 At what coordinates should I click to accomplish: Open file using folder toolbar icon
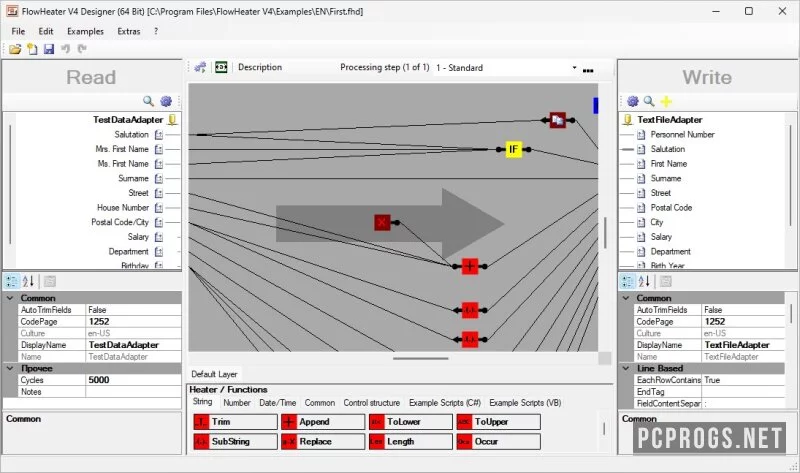[15, 49]
